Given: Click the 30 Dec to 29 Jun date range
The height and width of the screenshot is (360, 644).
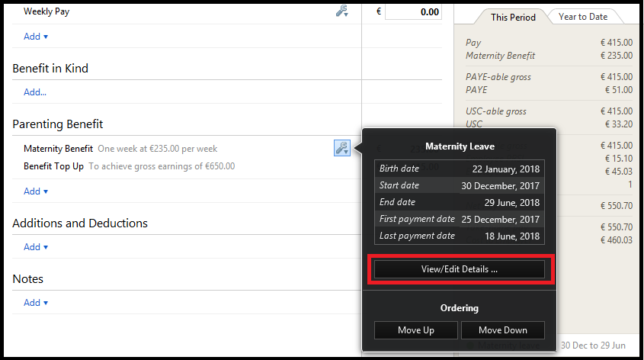Looking at the screenshot, I should [593, 346].
